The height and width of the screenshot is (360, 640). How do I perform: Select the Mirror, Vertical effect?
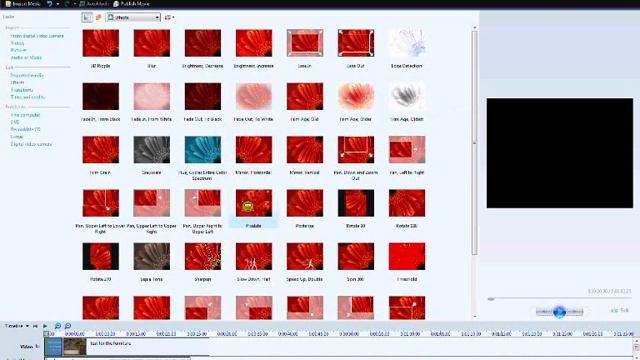pos(304,150)
